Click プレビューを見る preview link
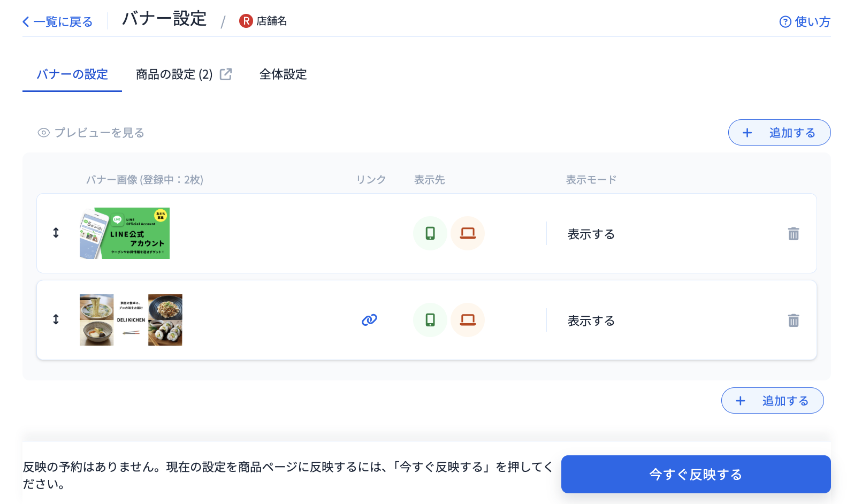The height and width of the screenshot is (504, 854). (x=91, y=133)
